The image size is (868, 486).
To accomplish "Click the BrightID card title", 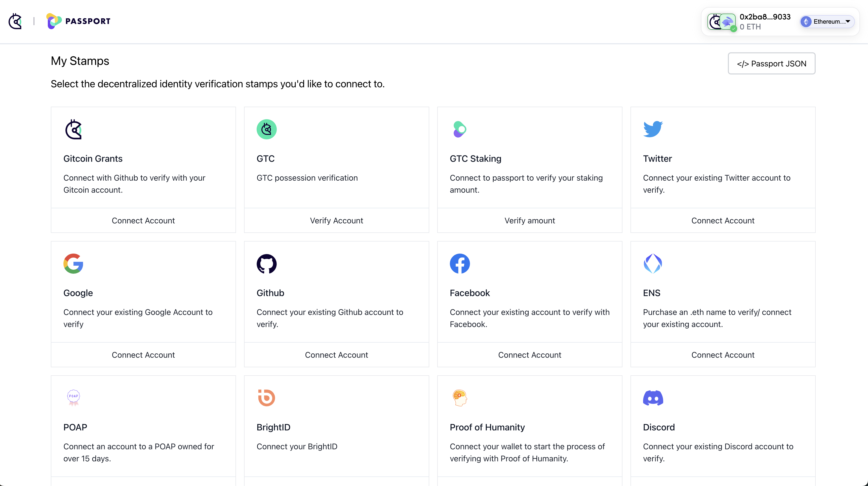I will pyautogui.click(x=273, y=427).
